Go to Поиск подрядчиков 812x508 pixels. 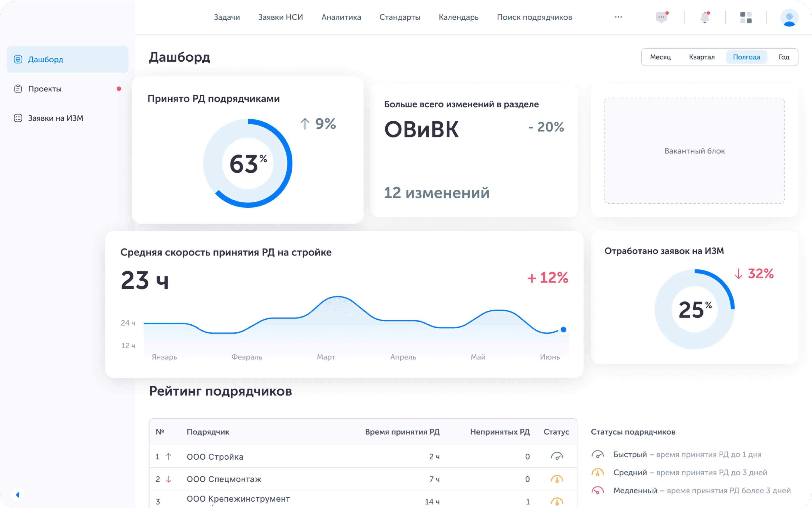(x=534, y=17)
